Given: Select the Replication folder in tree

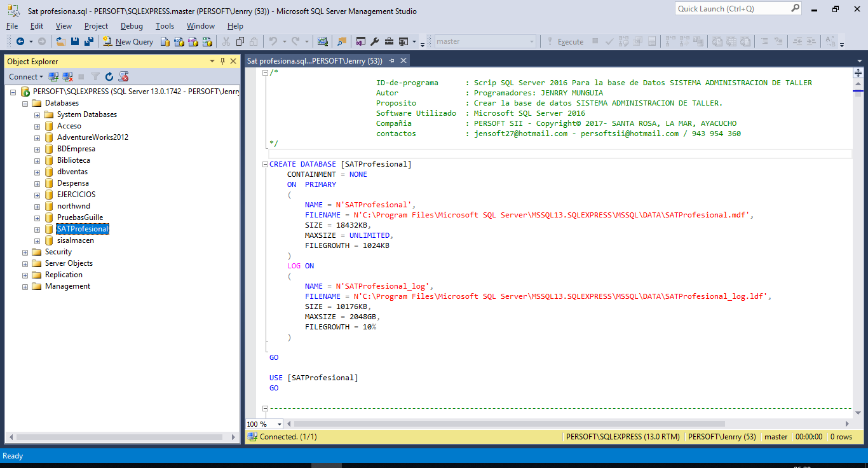Looking at the screenshot, I should [64, 275].
